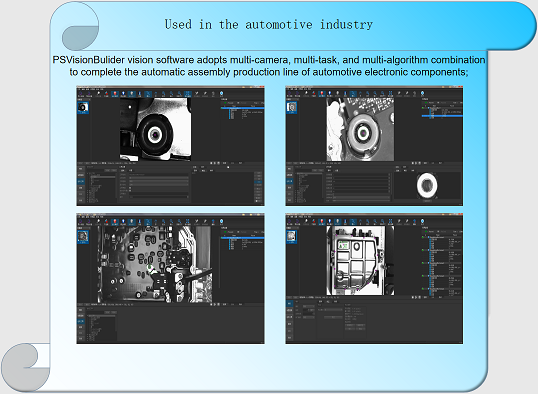This screenshot has height=394, width=538.
Task: Collapse the first result group in the gearbox-housing results tree
Action: point(429,237)
